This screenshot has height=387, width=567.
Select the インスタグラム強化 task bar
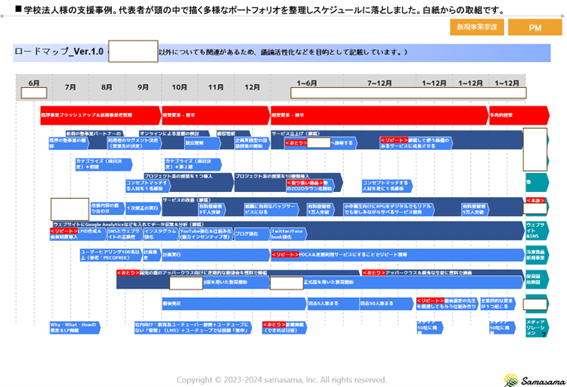click(161, 234)
